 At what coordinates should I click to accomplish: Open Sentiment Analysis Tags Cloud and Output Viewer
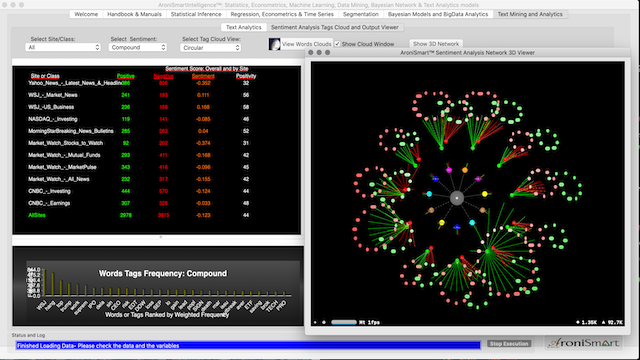(335, 27)
